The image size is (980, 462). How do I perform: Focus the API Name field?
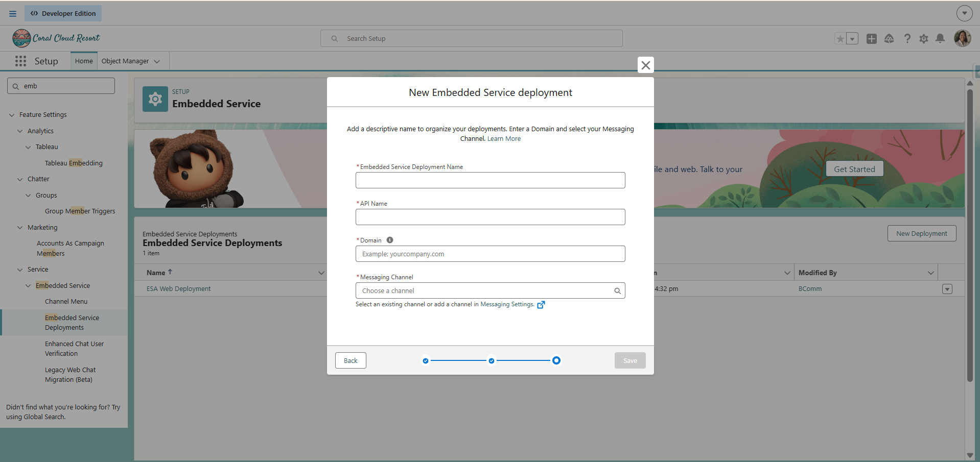(491, 217)
